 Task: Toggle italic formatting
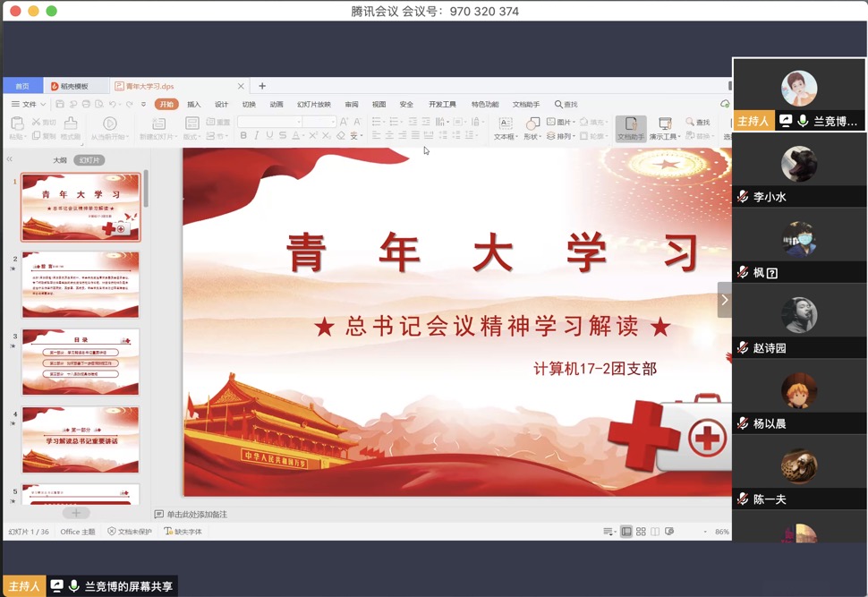pyautogui.click(x=255, y=134)
